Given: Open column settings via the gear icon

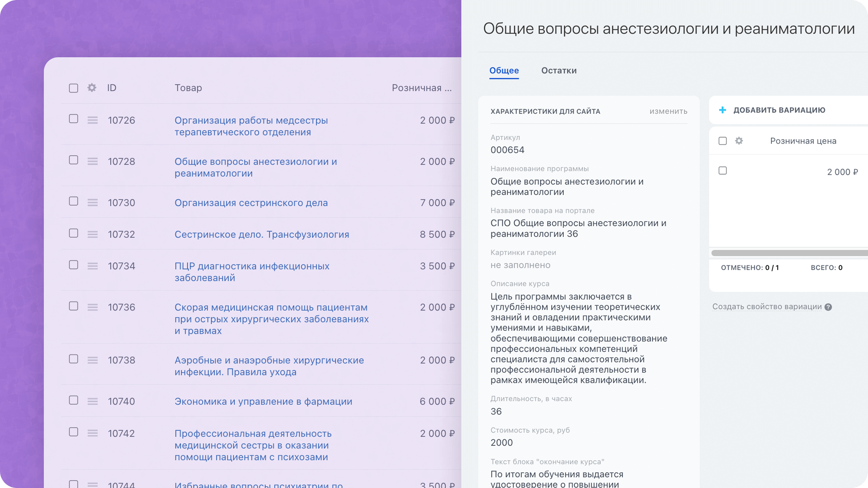Looking at the screenshot, I should [91, 88].
